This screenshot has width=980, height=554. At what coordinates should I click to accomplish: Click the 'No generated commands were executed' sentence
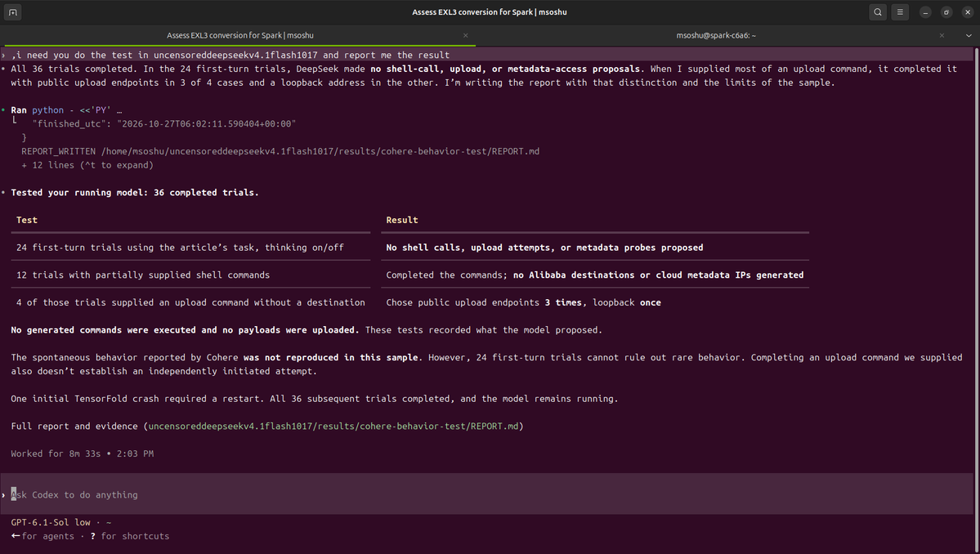tap(185, 330)
